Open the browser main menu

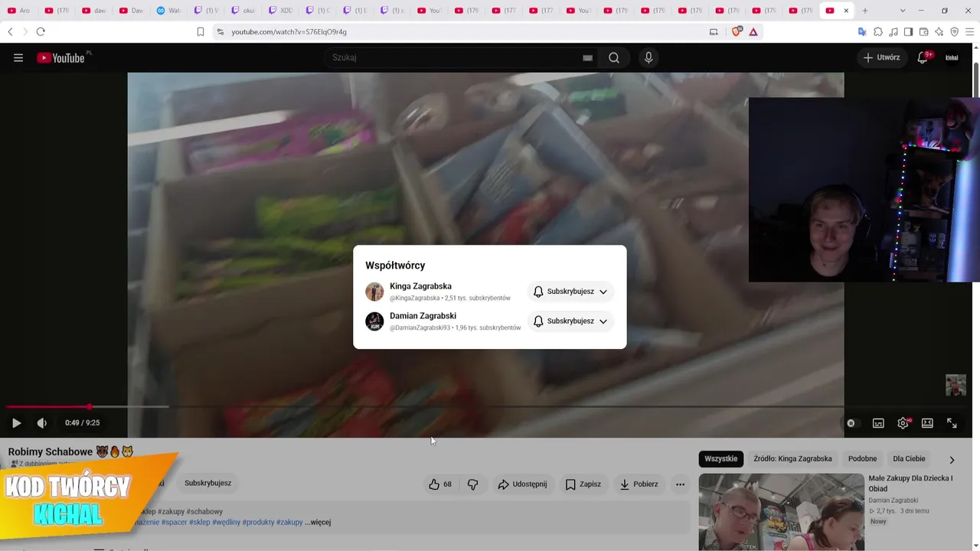969,31
